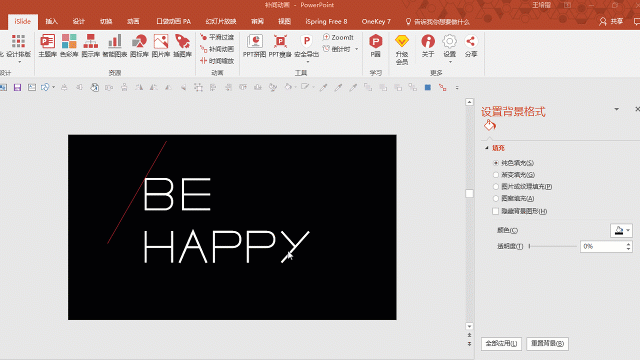Open the 主题库 theme library

tap(47, 46)
